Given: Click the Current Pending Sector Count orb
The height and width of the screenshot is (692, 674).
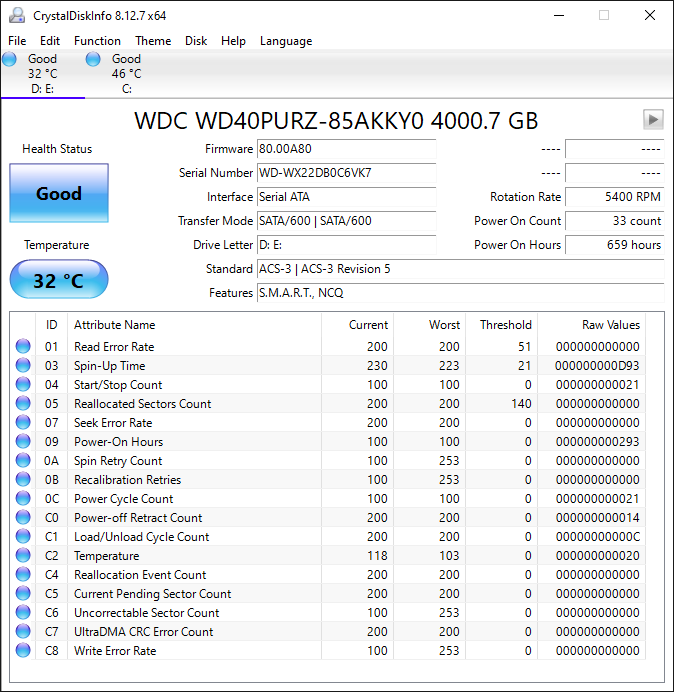Looking at the screenshot, I should [x=23, y=593].
